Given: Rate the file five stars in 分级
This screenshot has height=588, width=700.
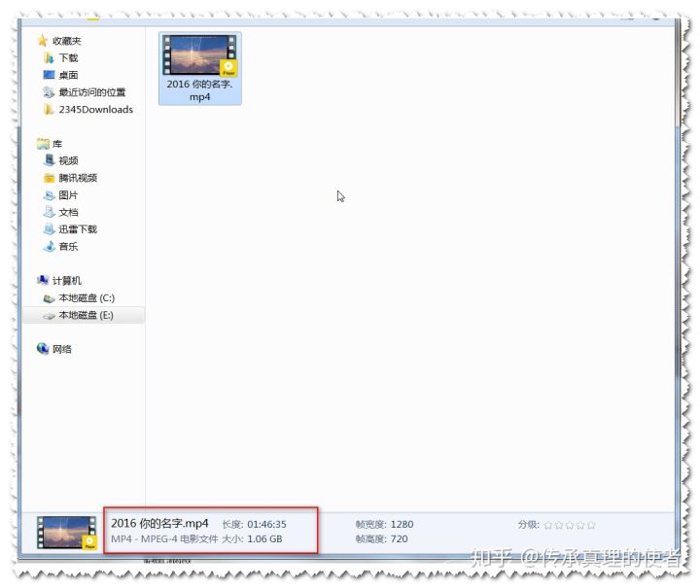Looking at the screenshot, I should [x=591, y=525].
